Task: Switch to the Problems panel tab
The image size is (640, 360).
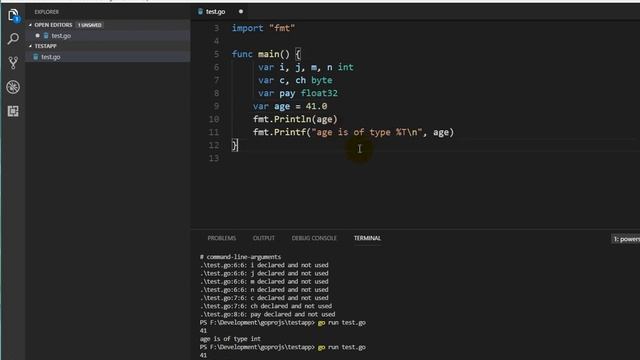Action: pyautogui.click(x=222, y=238)
